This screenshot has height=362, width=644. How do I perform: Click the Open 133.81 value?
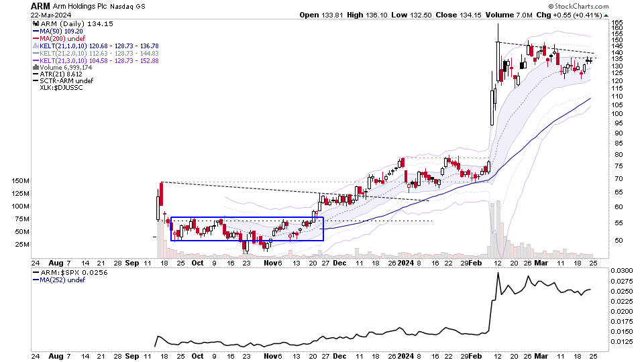(x=321, y=15)
